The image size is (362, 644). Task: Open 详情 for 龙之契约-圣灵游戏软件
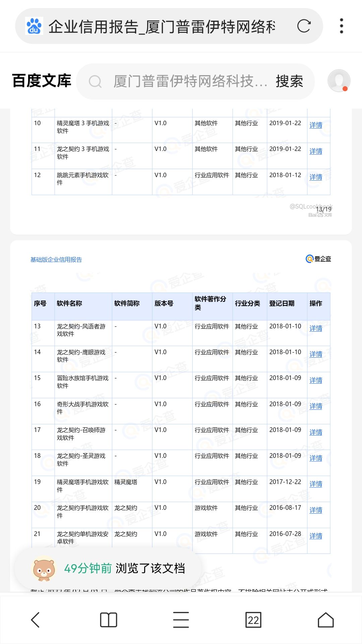[x=316, y=458]
